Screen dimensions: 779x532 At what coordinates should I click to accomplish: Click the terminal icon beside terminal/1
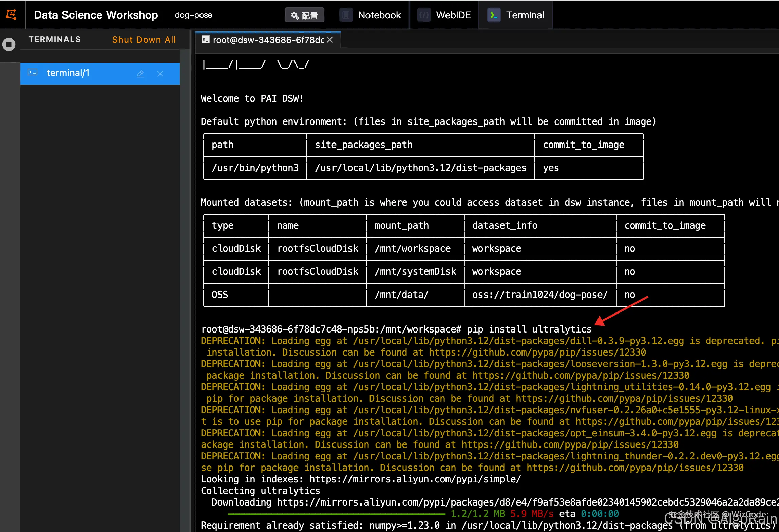pos(33,72)
